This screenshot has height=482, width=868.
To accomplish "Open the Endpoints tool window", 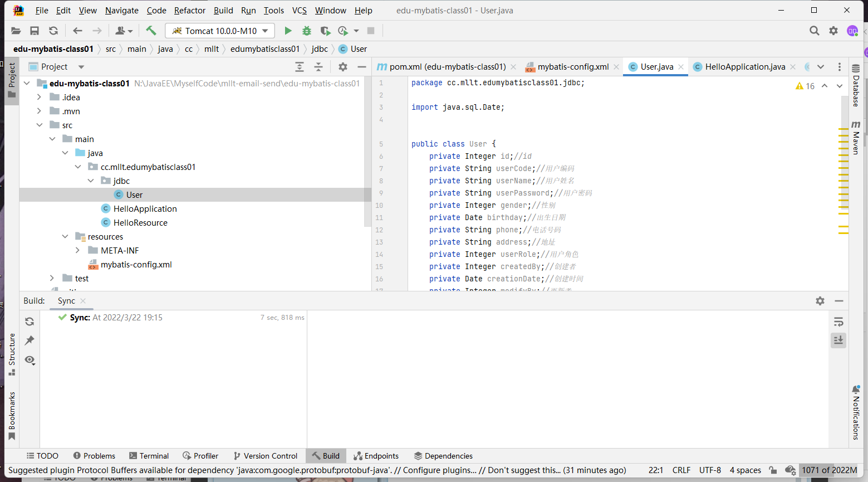I will tap(376, 456).
